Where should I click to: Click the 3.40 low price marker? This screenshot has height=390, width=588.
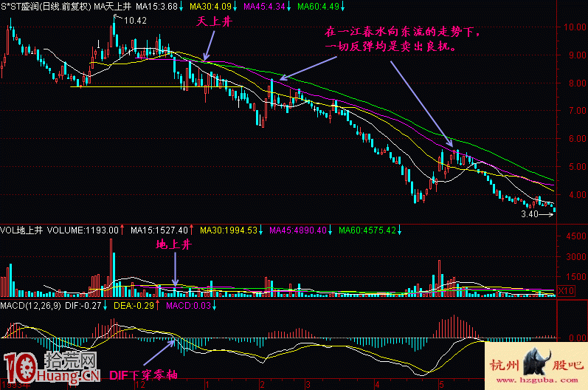click(530, 214)
